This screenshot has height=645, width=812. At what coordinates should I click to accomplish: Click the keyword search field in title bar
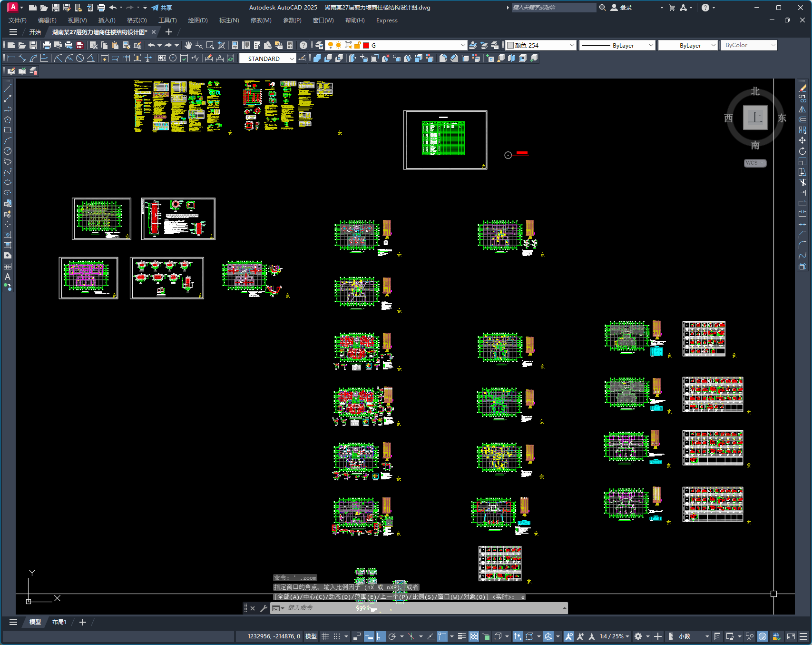pyautogui.click(x=553, y=8)
